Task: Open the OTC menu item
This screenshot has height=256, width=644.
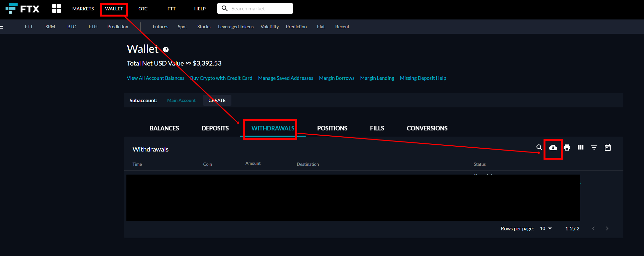Action: point(143,9)
